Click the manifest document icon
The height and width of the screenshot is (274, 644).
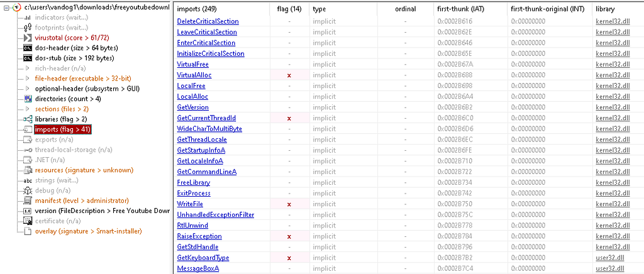(28, 201)
